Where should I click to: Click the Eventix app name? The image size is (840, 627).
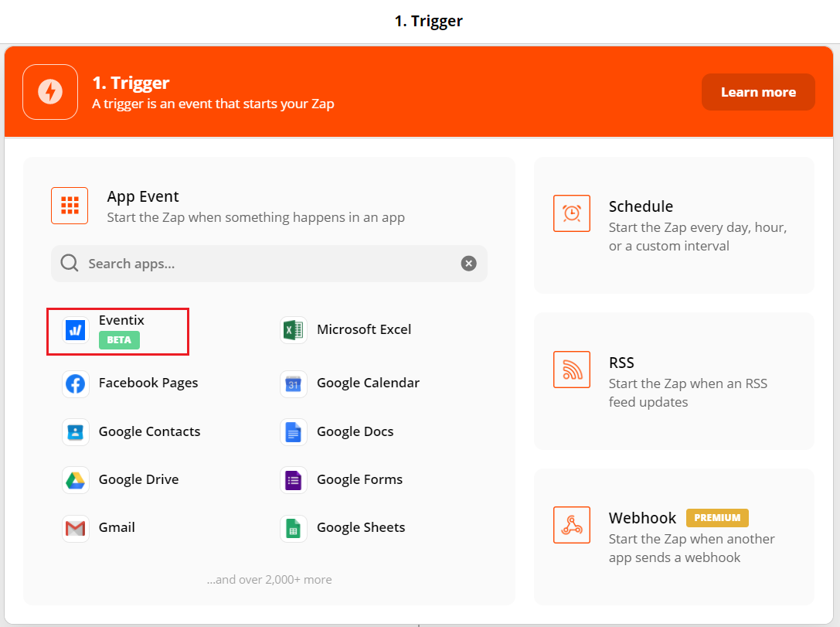[121, 320]
